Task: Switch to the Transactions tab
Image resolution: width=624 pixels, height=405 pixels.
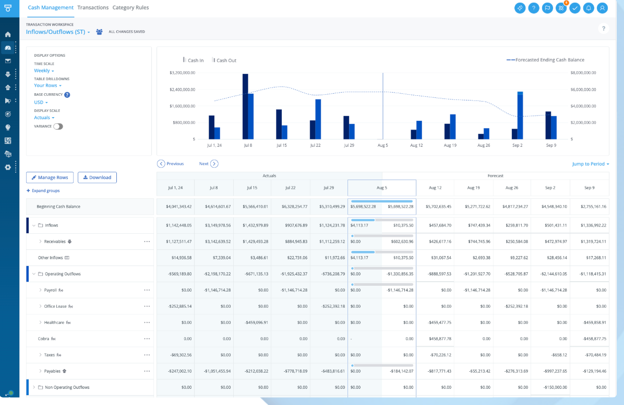Action: [x=93, y=8]
